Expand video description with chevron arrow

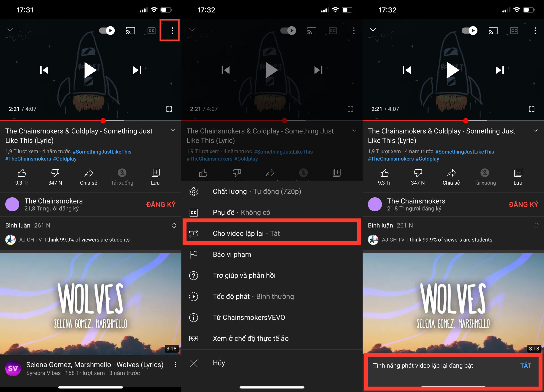173,131
